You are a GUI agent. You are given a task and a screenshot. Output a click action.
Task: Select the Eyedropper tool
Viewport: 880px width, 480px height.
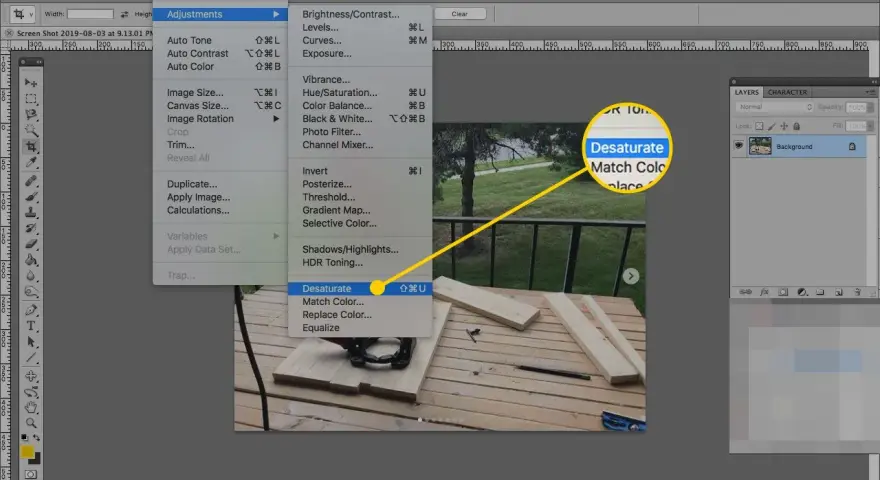pos(31,163)
